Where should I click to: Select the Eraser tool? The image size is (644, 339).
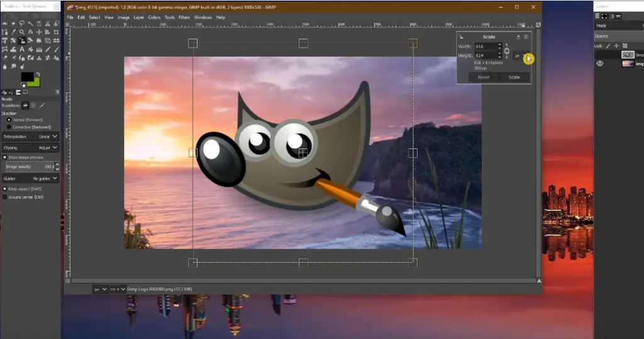pos(4,58)
